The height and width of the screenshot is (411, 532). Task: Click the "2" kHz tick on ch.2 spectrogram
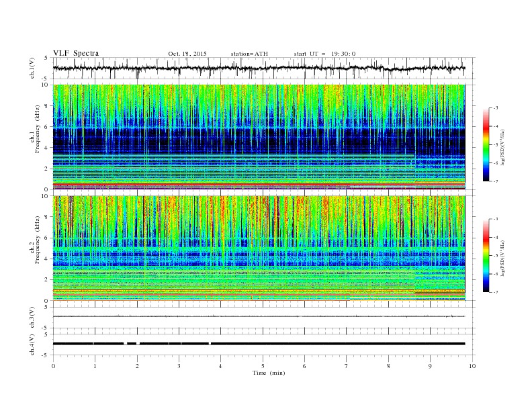coord(47,280)
